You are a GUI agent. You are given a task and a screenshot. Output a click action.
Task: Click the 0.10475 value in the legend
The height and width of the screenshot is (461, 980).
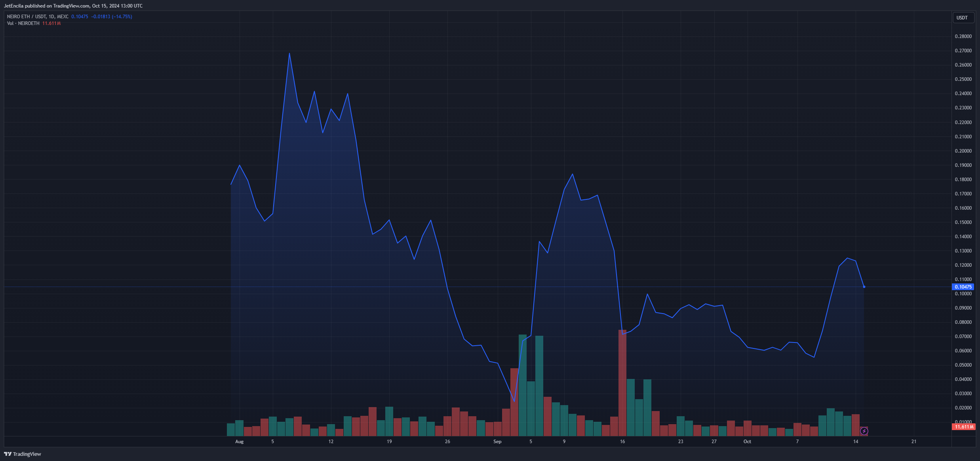(x=80, y=17)
